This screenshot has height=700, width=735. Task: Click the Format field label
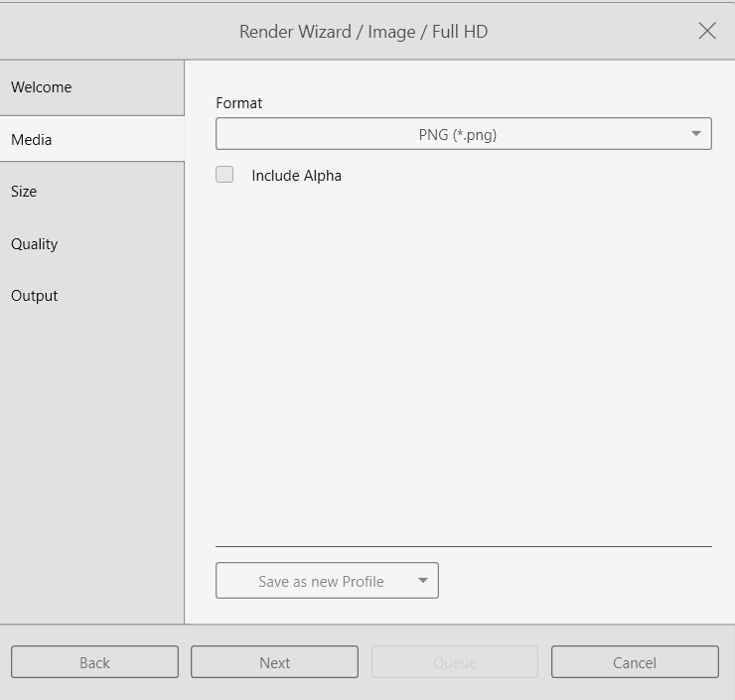coord(239,103)
